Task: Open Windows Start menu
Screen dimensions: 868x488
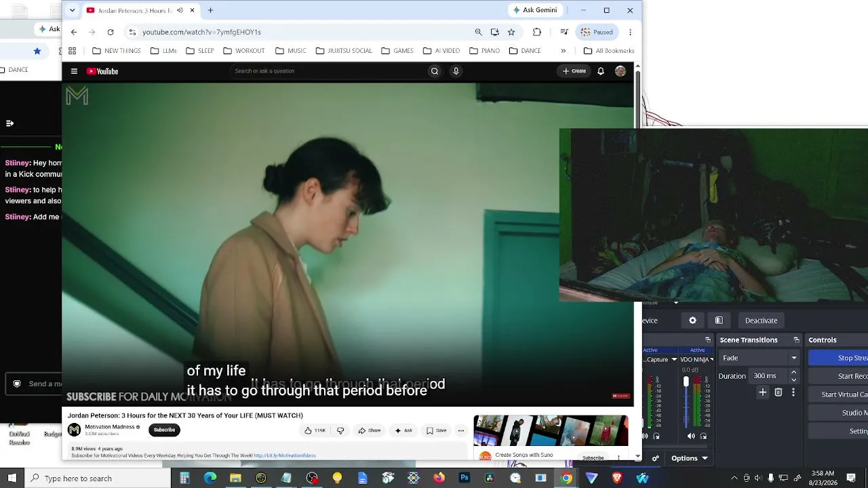Action: [x=12, y=478]
